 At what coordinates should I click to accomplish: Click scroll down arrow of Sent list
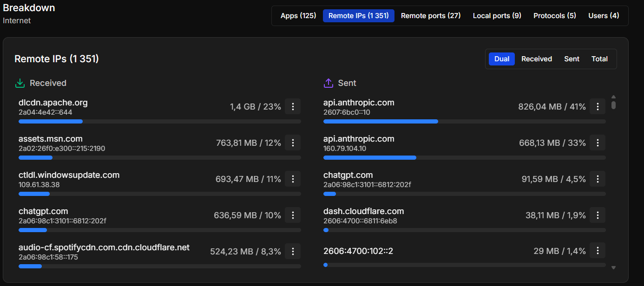[613, 267]
